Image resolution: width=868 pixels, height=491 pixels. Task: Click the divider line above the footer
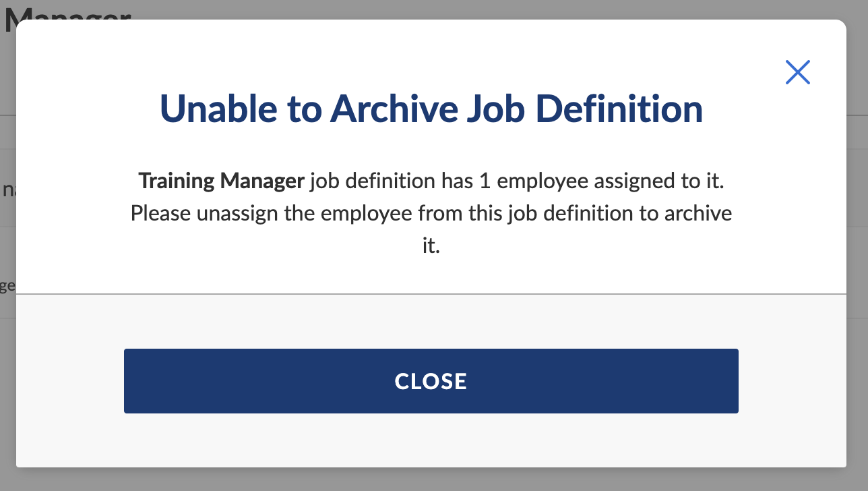pyautogui.click(x=431, y=294)
